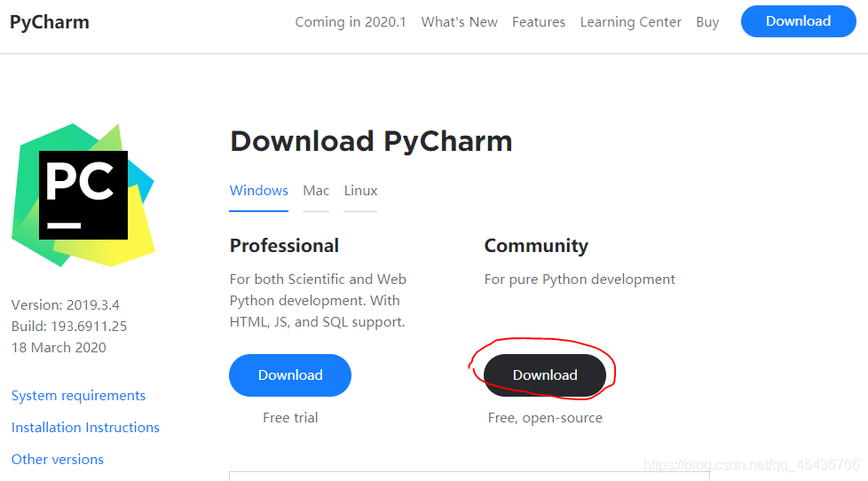Open the What's New menu item
This screenshot has height=481, width=868.
click(459, 22)
